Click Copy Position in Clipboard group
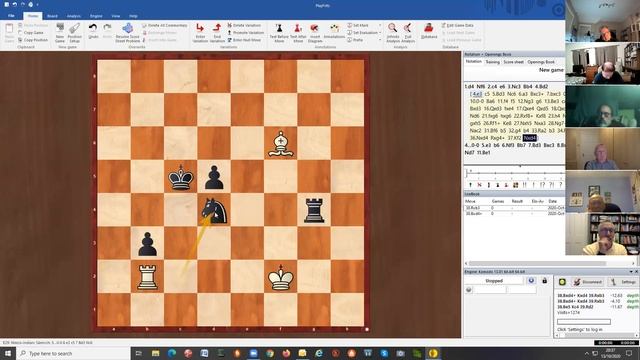This screenshot has width=640, height=360. click(x=33, y=40)
